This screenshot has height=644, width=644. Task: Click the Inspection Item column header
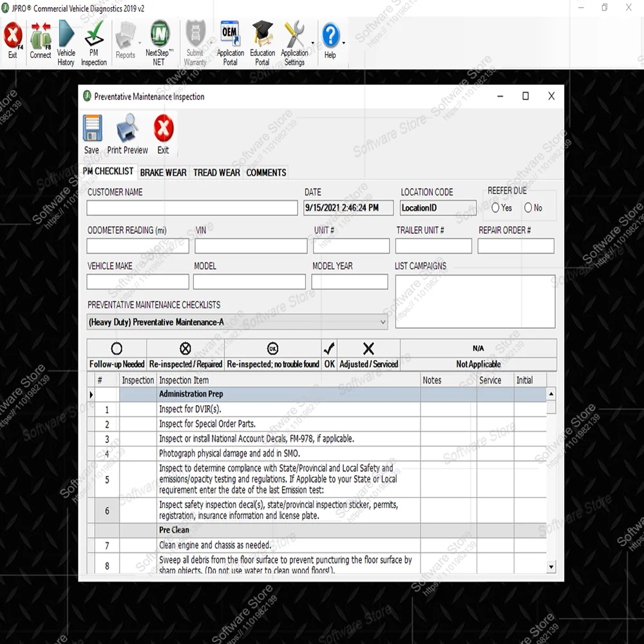coord(289,381)
